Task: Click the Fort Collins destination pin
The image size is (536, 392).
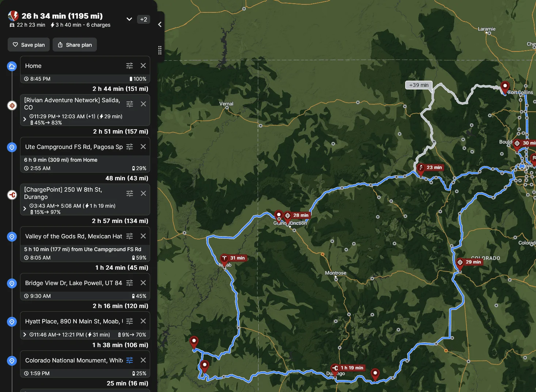Action: pos(505,88)
